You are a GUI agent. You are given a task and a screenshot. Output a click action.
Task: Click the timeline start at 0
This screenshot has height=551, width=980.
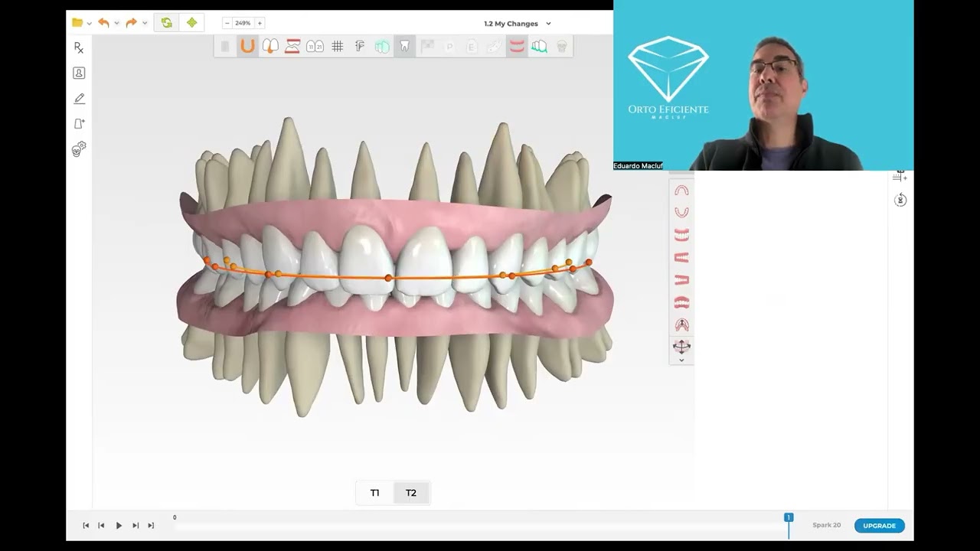pyautogui.click(x=175, y=518)
